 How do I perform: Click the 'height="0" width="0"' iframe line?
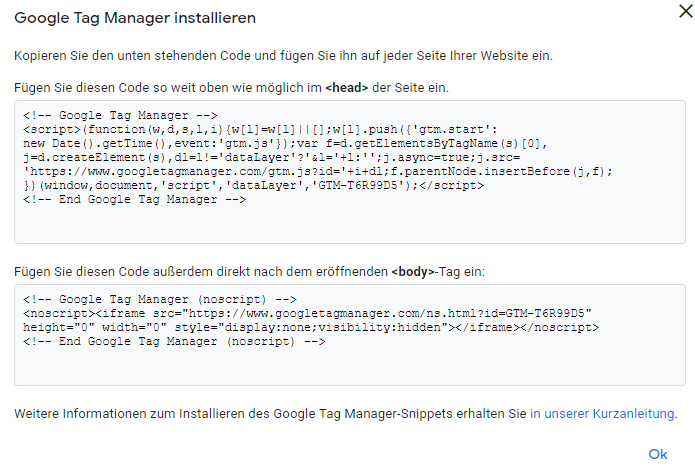tap(311, 328)
